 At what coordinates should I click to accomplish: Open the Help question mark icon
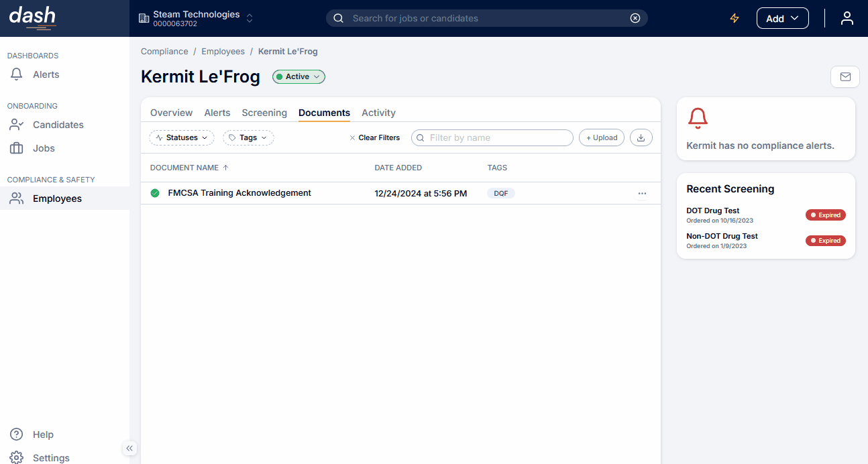(15, 434)
